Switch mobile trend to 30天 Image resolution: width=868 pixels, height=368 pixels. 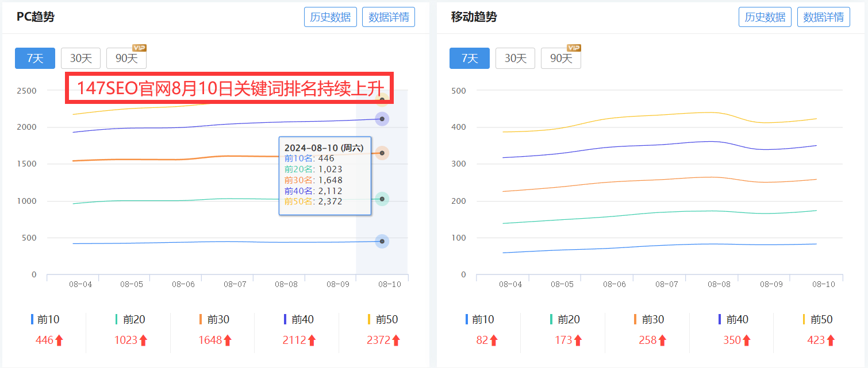coord(515,58)
